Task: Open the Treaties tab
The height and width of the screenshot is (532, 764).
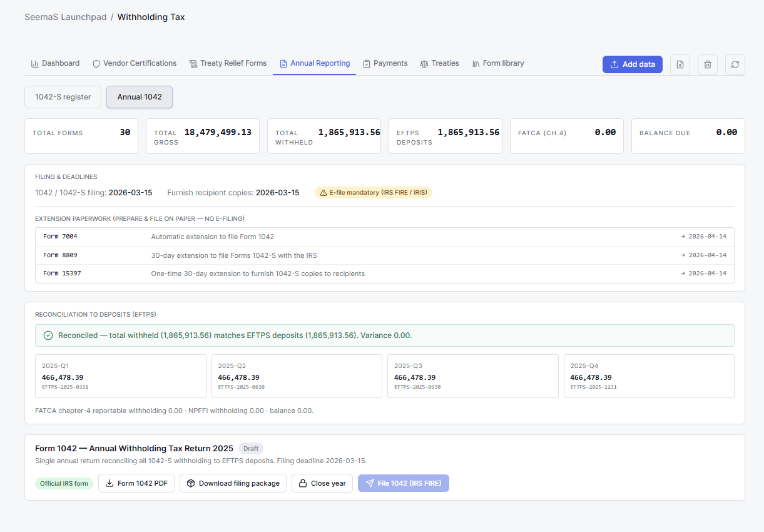Action: (x=440, y=63)
